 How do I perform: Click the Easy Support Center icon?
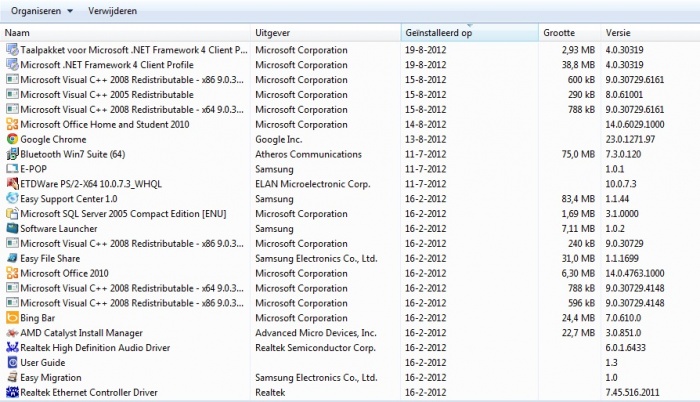[x=12, y=199]
